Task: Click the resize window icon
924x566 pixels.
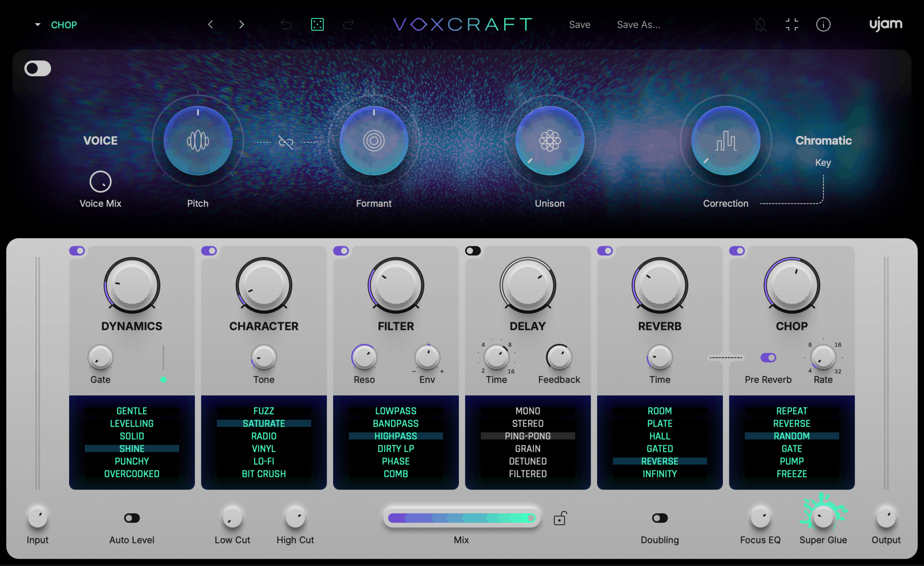Action: coord(792,24)
